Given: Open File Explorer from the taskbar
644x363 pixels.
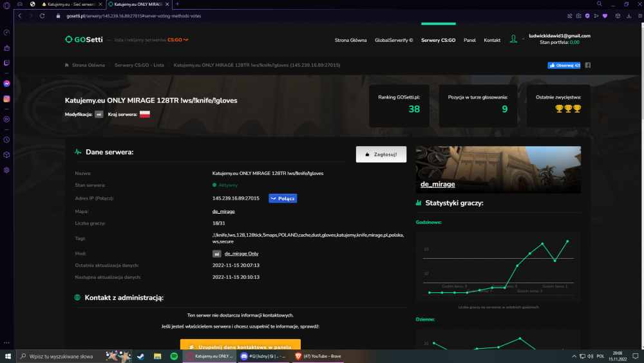Looking at the screenshot, I should (x=157, y=357).
